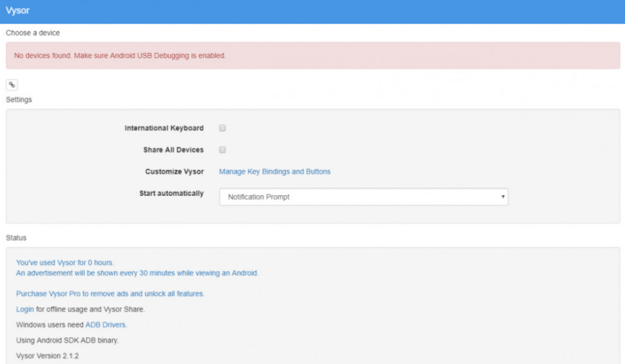Click the Vysor title in the blue header
Image resolution: width=625 pixels, height=364 pixels.
18,10
